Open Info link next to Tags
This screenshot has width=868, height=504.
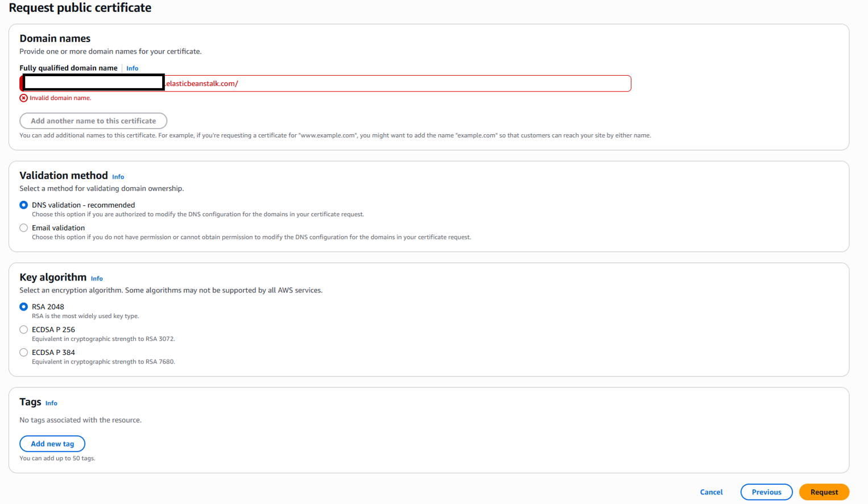(51, 403)
